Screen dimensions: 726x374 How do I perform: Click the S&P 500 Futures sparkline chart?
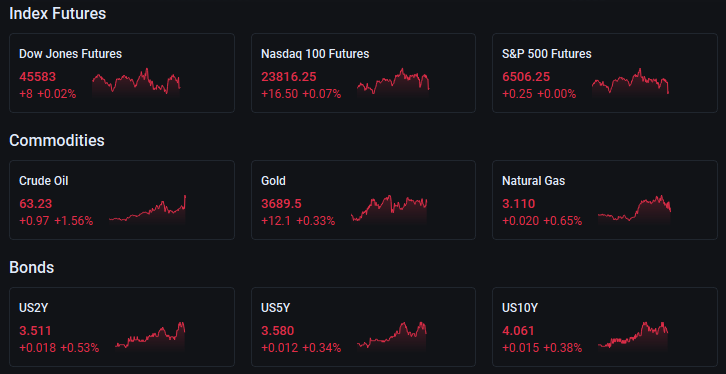pos(630,82)
